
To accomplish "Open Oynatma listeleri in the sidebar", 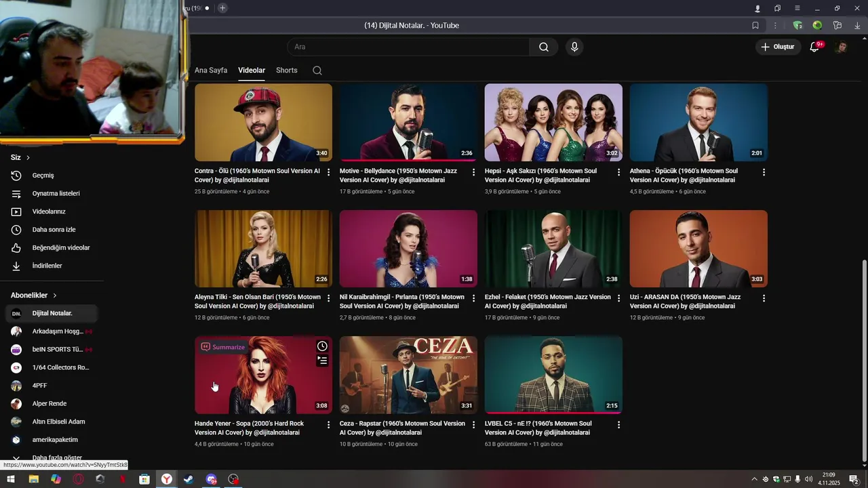I will coord(52,193).
